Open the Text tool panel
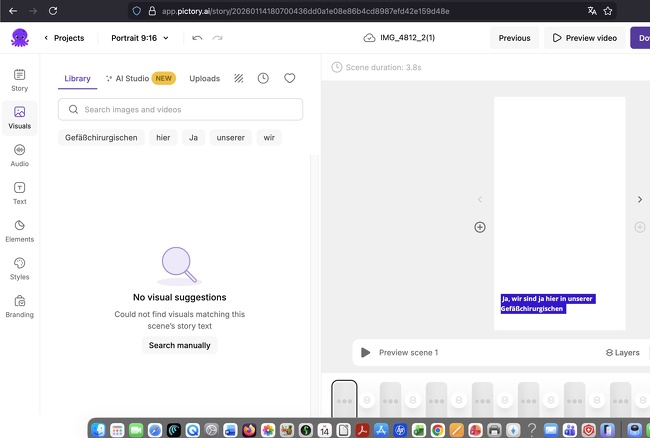This screenshot has height=438, width=650. (20, 193)
